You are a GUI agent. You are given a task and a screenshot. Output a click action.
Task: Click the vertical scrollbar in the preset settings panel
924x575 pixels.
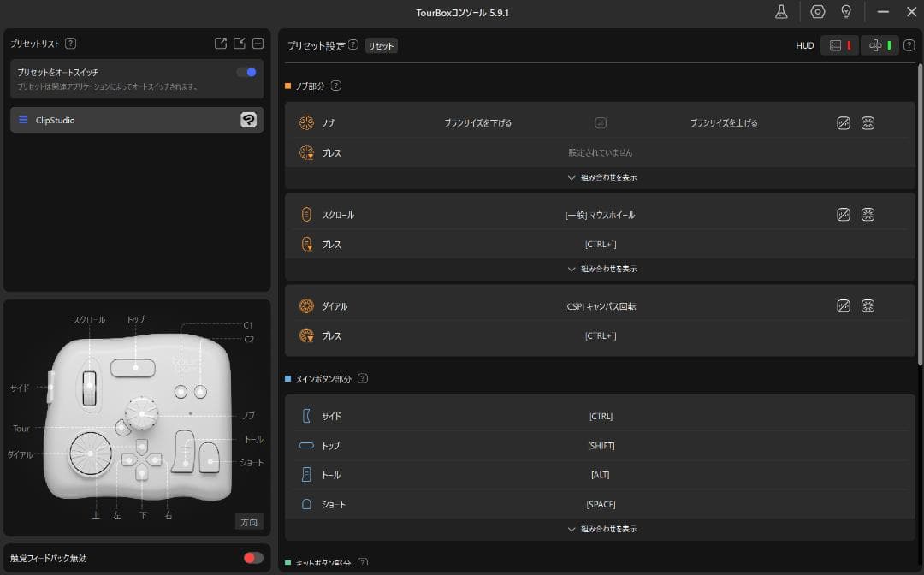pos(920,214)
